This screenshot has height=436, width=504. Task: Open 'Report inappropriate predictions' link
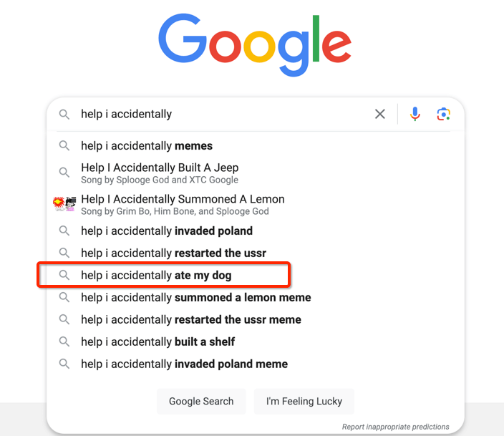pyautogui.click(x=395, y=427)
